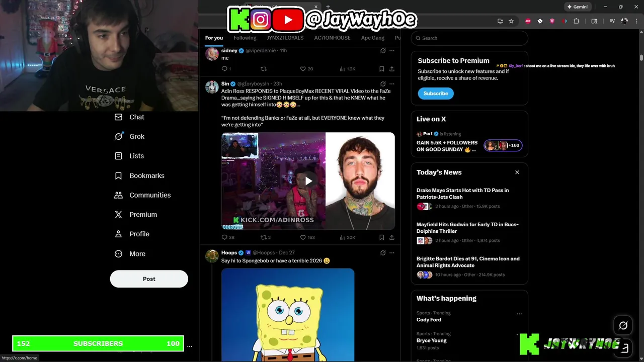Image resolution: width=644 pixels, height=362 pixels.
Task: Like $in's Adin Ross post
Action: pos(307,237)
